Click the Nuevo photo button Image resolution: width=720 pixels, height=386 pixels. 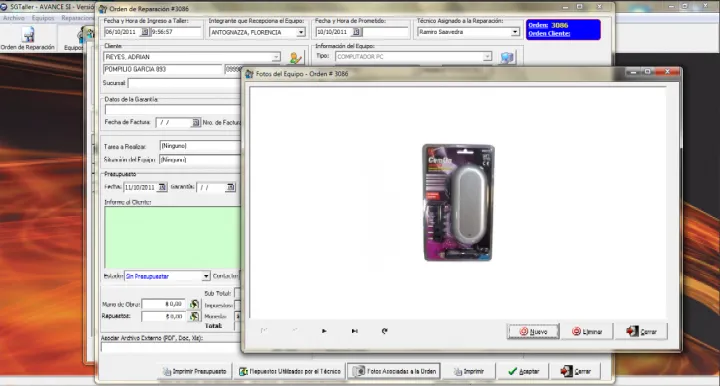pos(533,331)
